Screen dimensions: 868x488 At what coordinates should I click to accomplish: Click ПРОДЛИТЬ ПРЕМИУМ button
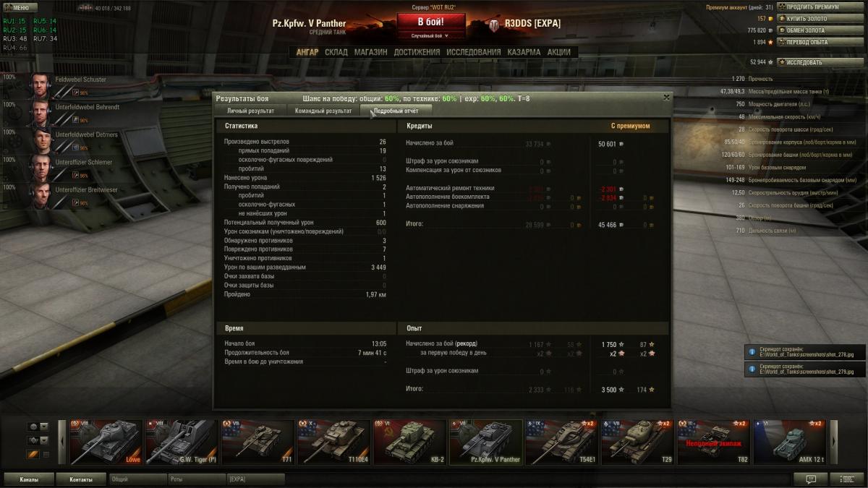tap(820, 7)
